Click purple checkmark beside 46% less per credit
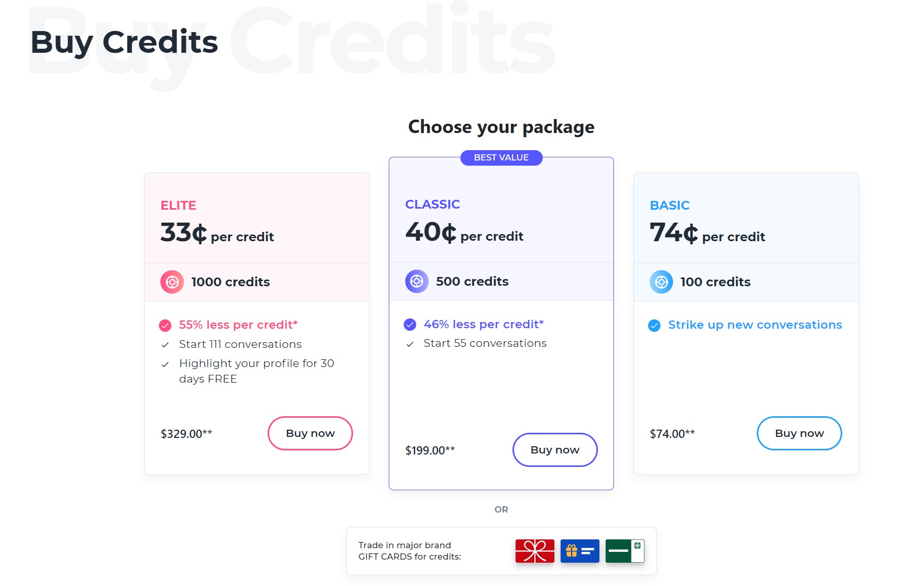Viewport: 924px width, 586px height. (x=410, y=325)
